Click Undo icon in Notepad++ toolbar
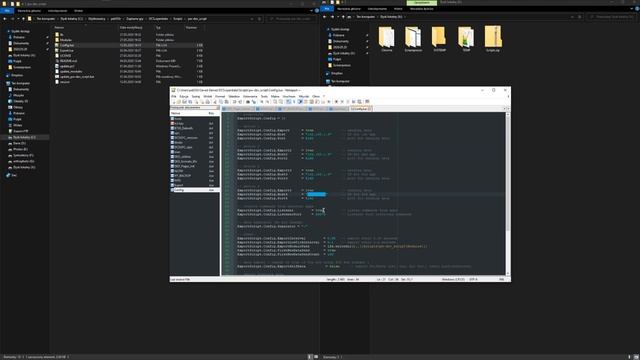Image resolution: width=640 pixels, height=360 pixels. pos(234,102)
